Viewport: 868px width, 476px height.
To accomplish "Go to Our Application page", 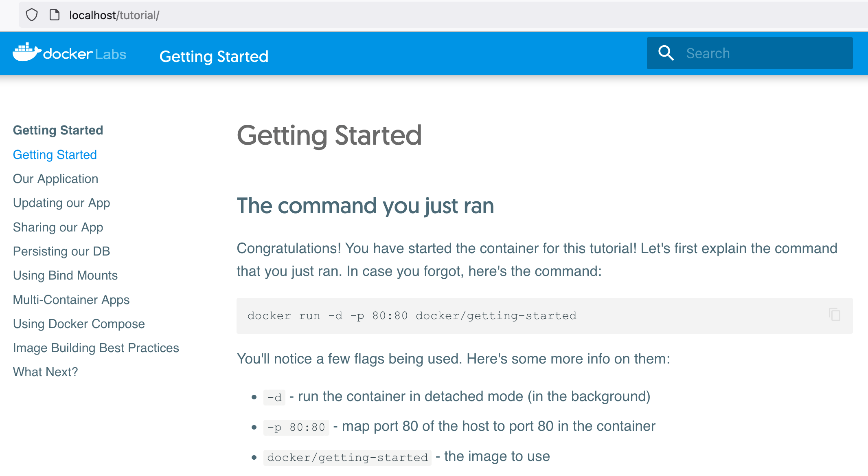I will click(56, 179).
